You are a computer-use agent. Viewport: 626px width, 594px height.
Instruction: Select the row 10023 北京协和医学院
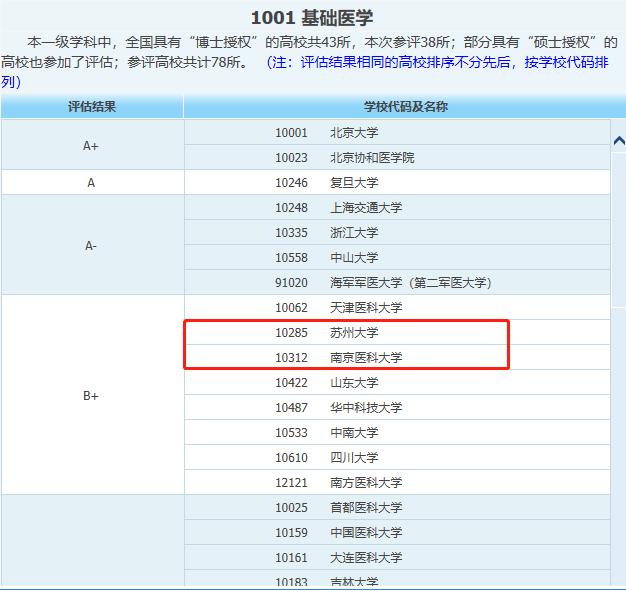[397, 157]
